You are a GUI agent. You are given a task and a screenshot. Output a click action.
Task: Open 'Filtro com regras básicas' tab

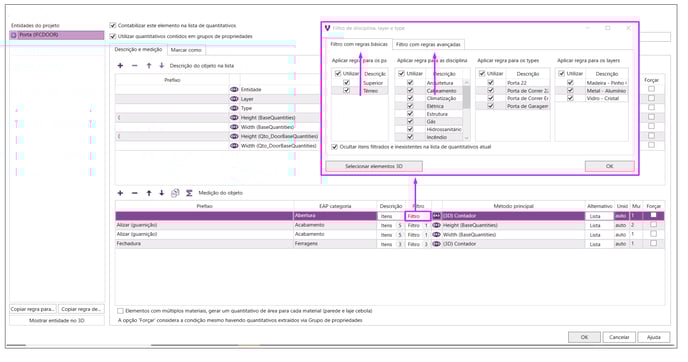358,44
